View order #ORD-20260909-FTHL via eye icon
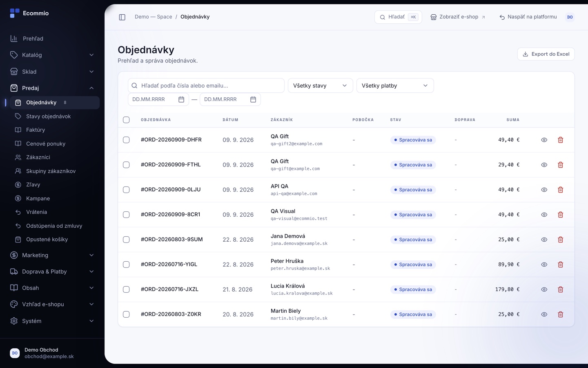The height and width of the screenshot is (368, 588). pyautogui.click(x=544, y=165)
